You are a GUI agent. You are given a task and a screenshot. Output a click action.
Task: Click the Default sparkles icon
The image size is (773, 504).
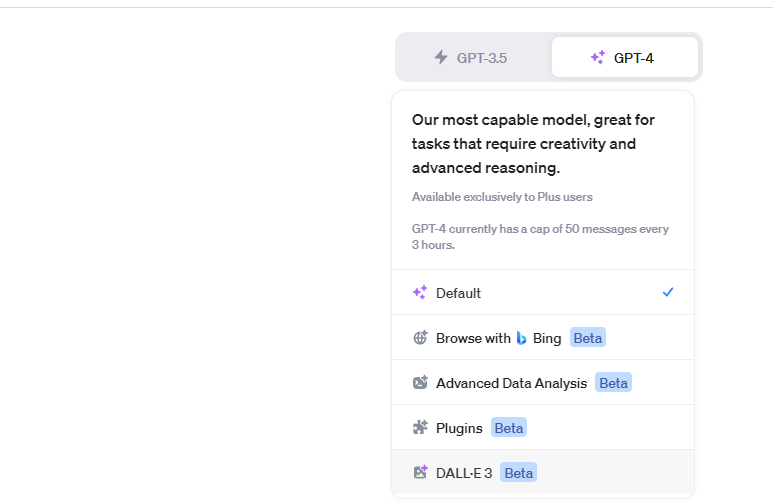(x=420, y=293)
